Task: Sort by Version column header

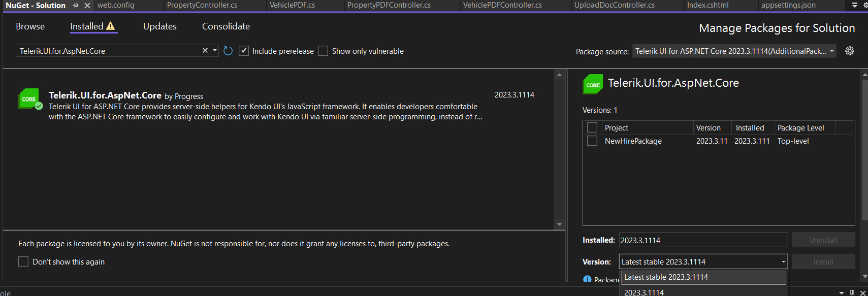Action: [x=713, y=127]
